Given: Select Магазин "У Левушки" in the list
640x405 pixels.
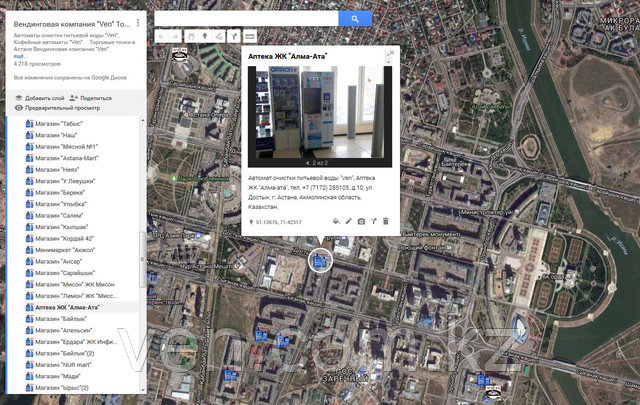Looking at the screenshot, I should click(x=60, y=181).
